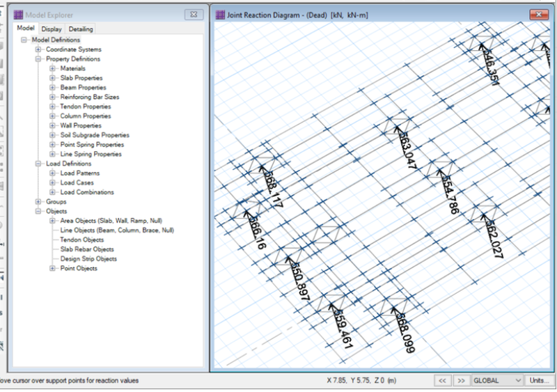Expand the Area Objects node

[x=52, y=221]
